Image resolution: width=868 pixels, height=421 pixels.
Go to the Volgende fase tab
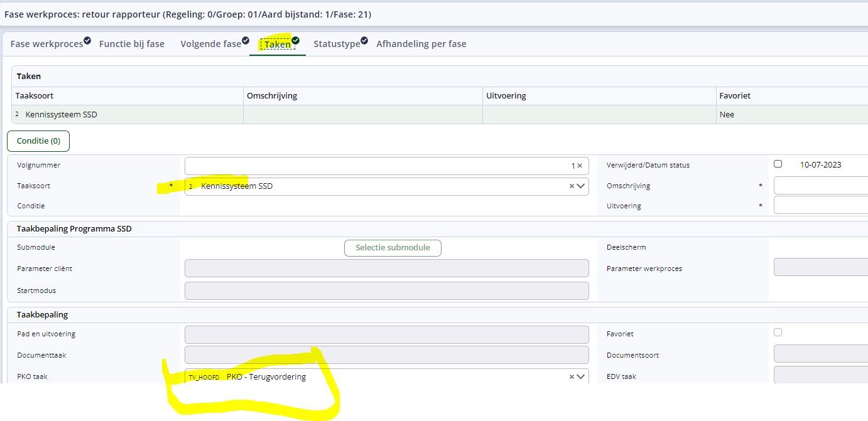[210, 44]
